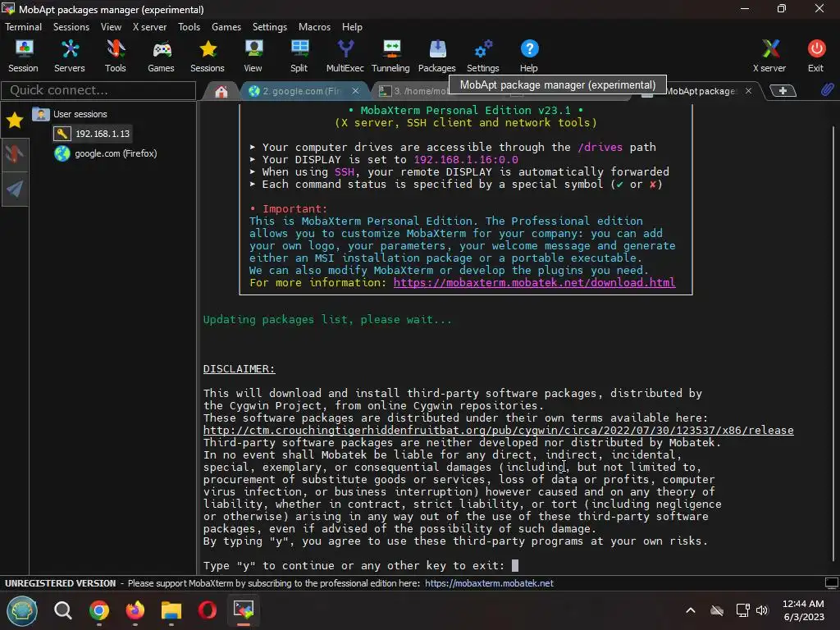Show hidden system tray icons chevron
The height and width of the screenshot is (630, 840).
click(x=691, y=610)
